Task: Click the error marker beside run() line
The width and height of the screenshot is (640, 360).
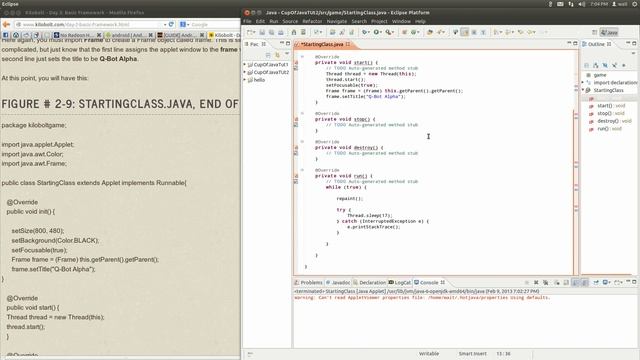Action: (296, 176)
